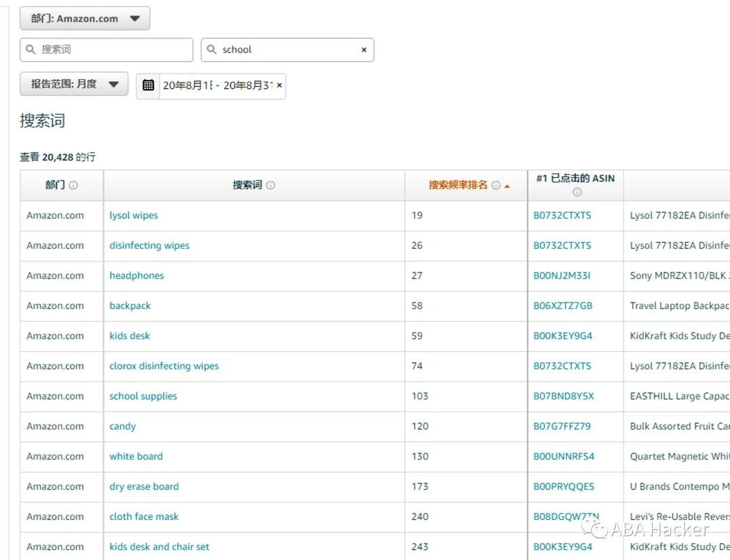Sort by 搜索频率排名 column header
Screen dimensions: 730x560
458,185
